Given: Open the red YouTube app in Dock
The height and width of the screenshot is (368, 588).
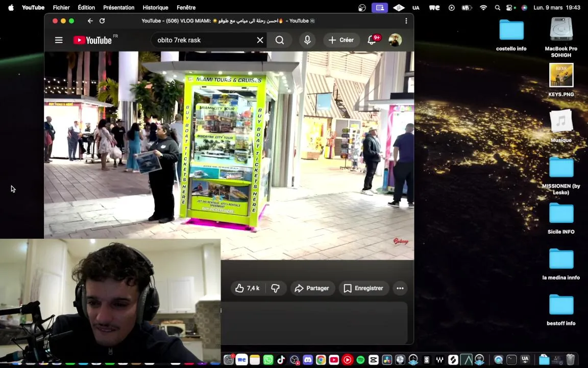Looking at the screenshot, I should point(334,360).
